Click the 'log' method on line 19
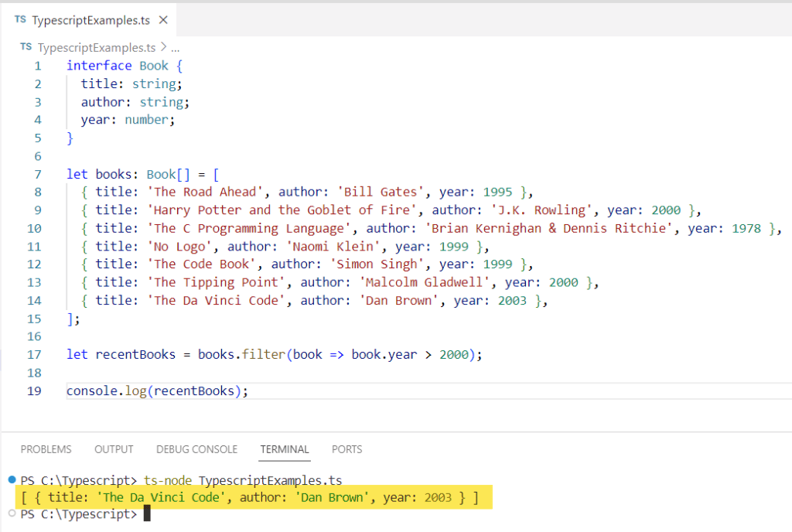 pyautogui.click(x=135, y=391)
